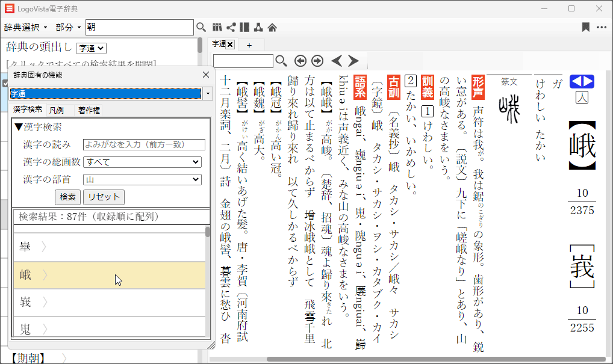613x364 pixels.
Task: Click the home icon in toolbar
Action: pyautogui.click(x=272, y=27)
